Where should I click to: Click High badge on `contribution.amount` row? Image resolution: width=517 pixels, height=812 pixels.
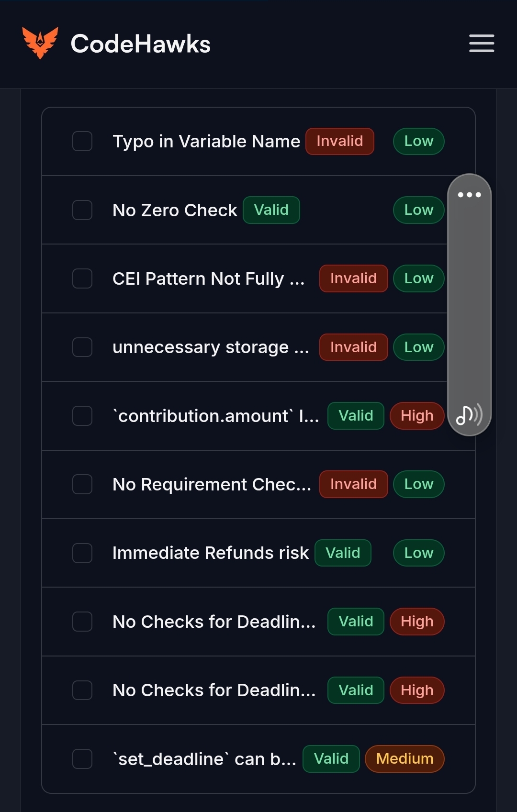[417, 416]
